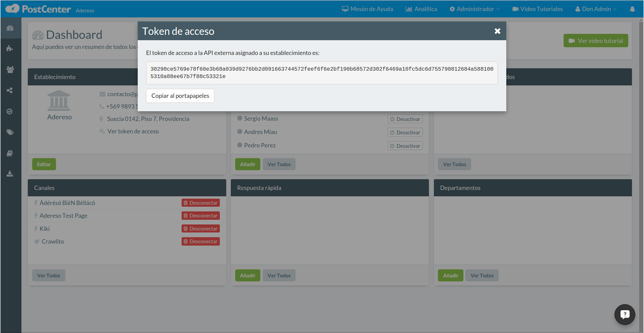Open the users group icon in sidebar
This screenshot has width=644, height=333.
10,70
